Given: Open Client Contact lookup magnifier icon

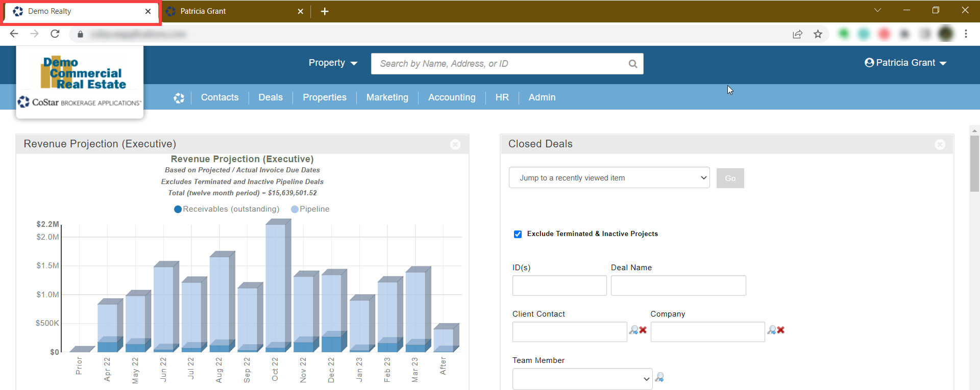Looking at the screenshot, I should pyautogui.click(x=633, y=330).
